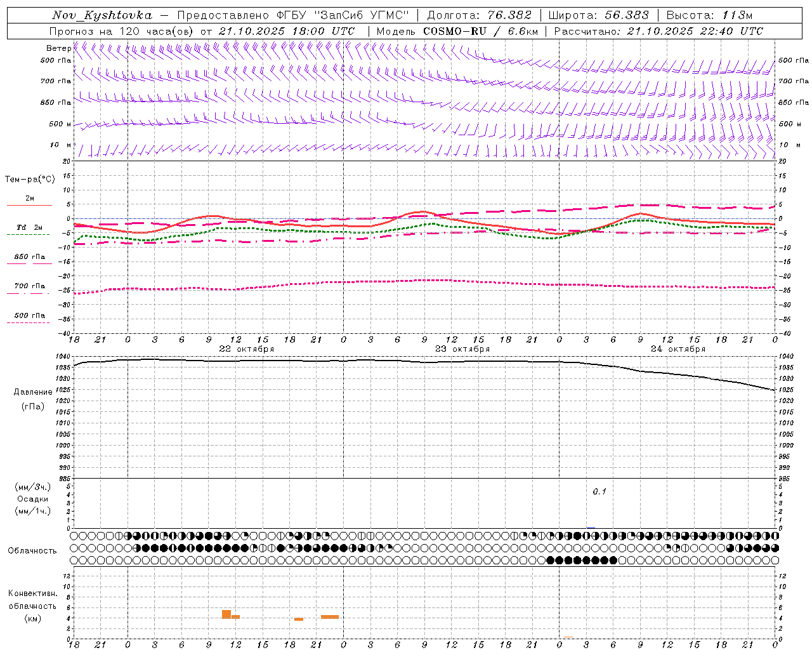
Task: Click the solid red 2м legend line sample
Action: 30,205
